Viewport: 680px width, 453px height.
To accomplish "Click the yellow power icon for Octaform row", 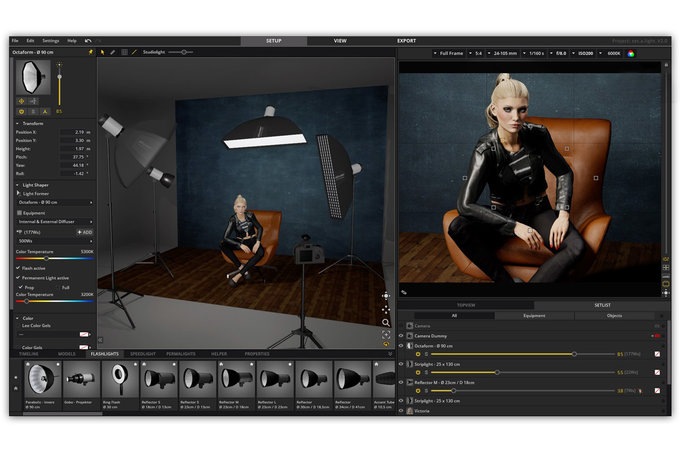I will click(418, 354).
